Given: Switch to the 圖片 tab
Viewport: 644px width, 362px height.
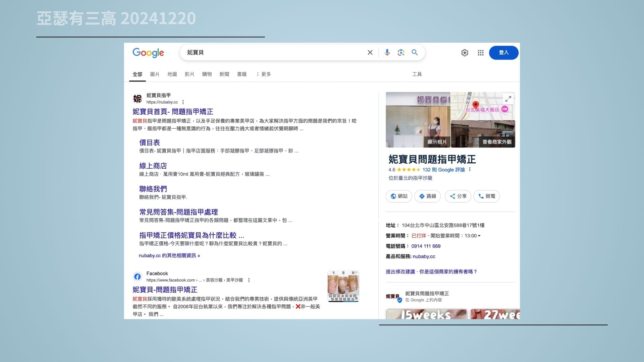Looking at the screenshot, I should tap(155, 74).
